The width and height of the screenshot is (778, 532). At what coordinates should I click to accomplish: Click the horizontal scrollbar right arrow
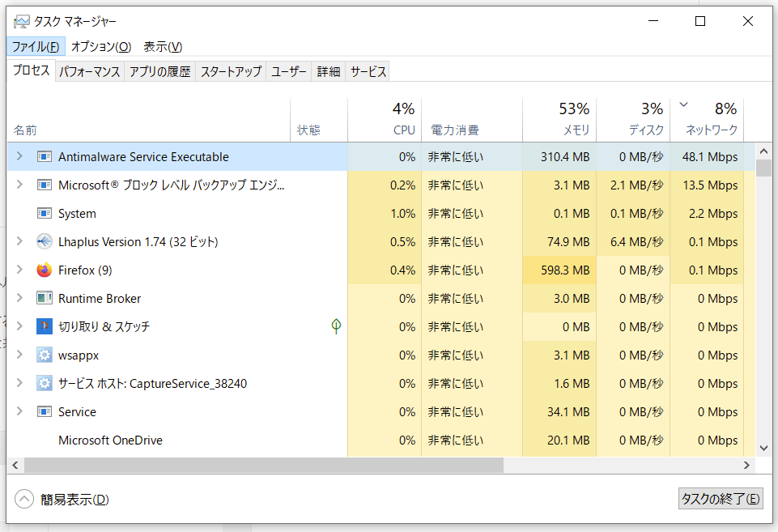click(x=746, y=465)
